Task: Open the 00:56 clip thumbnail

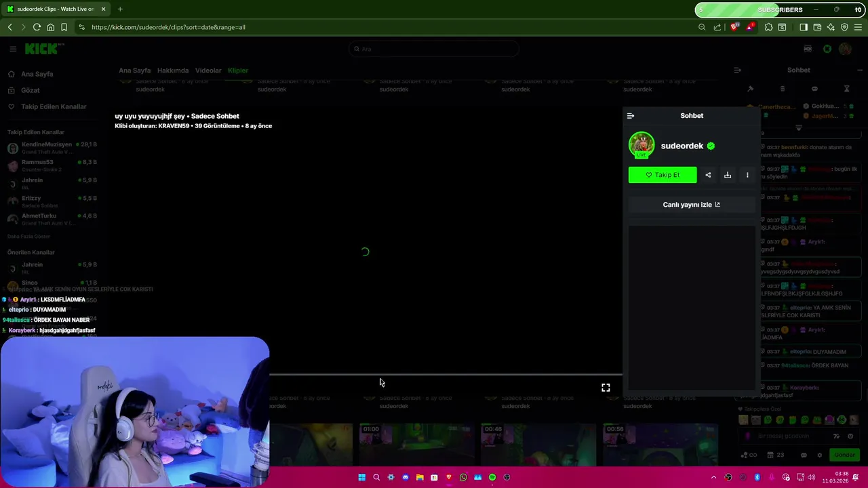Action: pyautogui.click(x=660, y=445)
